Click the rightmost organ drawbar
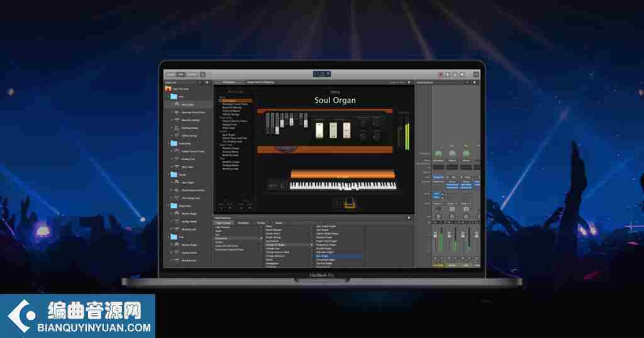Image resolution: width=644 pixels, height=338 pixels. (306, 120)
